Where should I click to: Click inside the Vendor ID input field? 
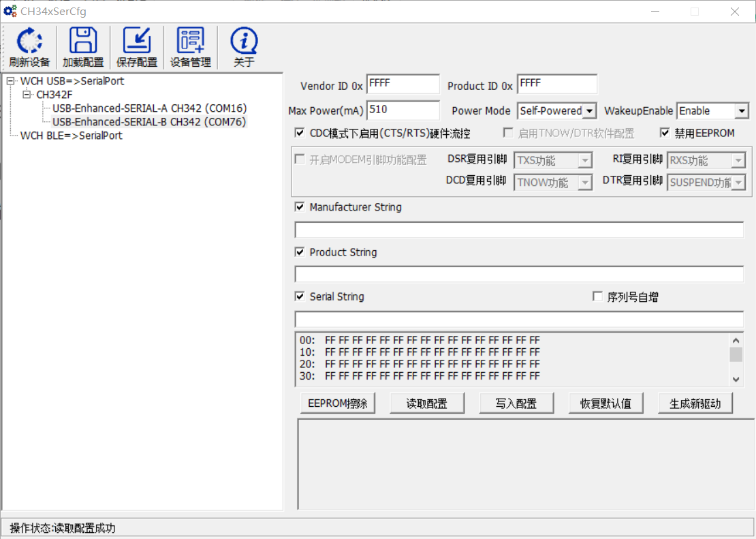pyautogui.click(x=403, y=83)
